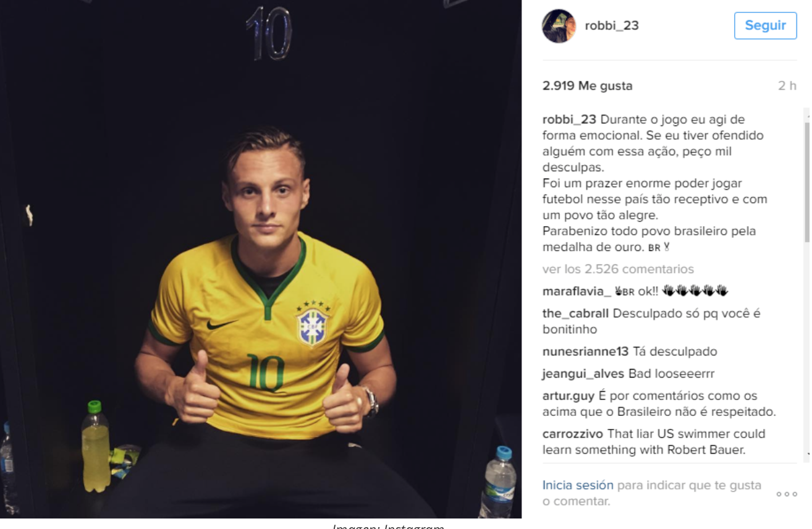Go to artur.guy commenter profile
This screenshot has width=812, height=529.
[568, 396]
